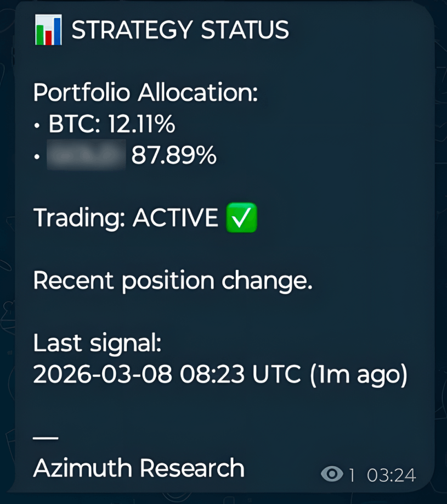Click the Trading: ACTIVE text
The width and height of the screenshot is (447, 504).
[x=126, y=219]
